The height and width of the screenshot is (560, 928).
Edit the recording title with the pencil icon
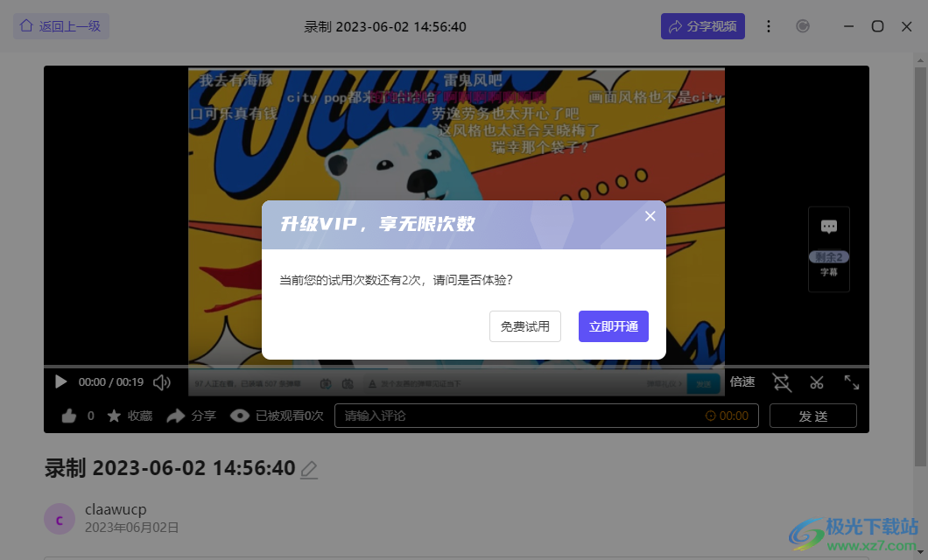[309, 470]
